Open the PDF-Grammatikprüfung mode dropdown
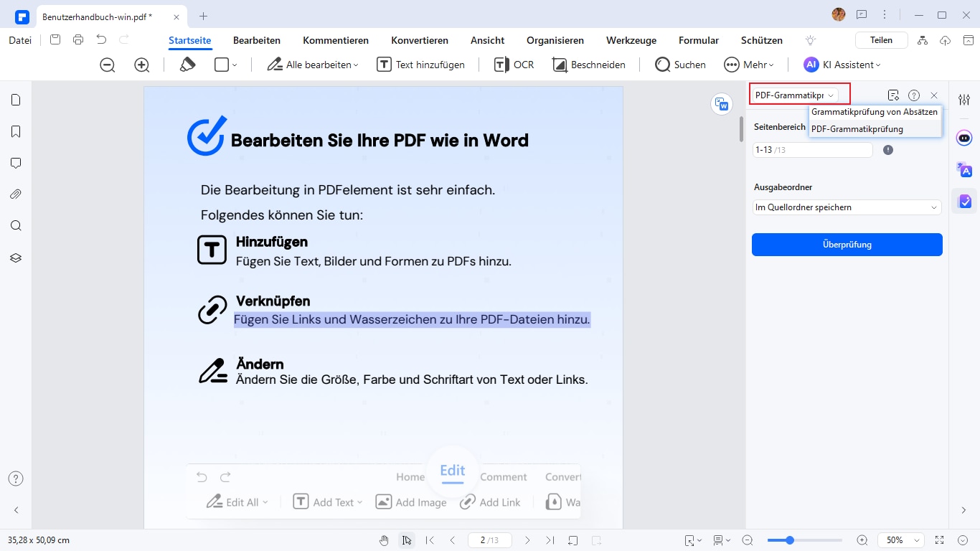The width and height of the screenshot is (980, 551). coord(795,95)
